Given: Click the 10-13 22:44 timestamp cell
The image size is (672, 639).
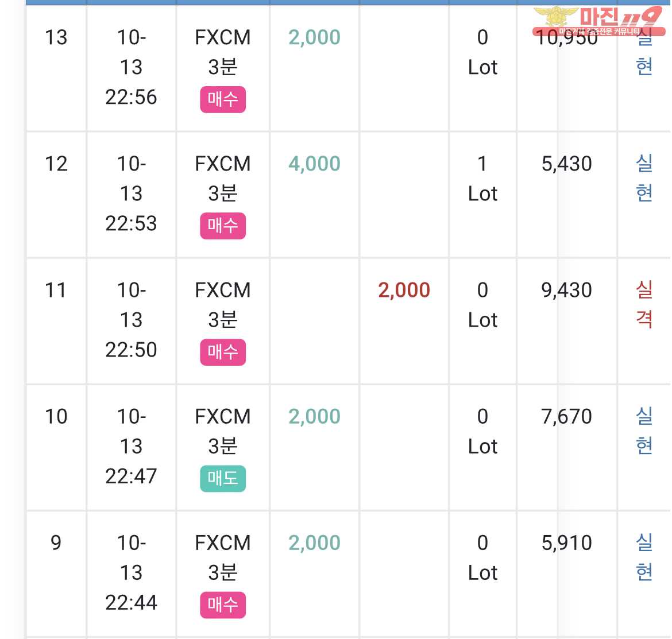Looking at the screenshot, I should (131, 572).
